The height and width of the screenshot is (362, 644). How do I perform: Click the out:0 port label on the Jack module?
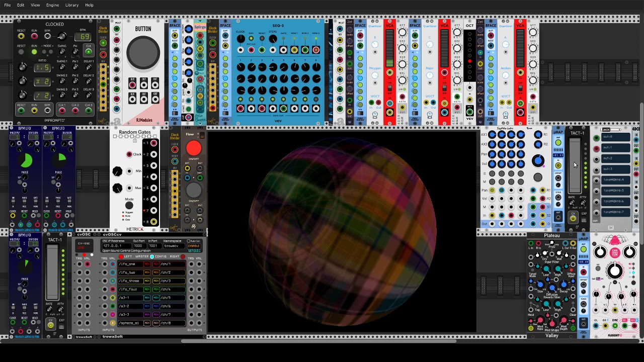click(616, 137)
